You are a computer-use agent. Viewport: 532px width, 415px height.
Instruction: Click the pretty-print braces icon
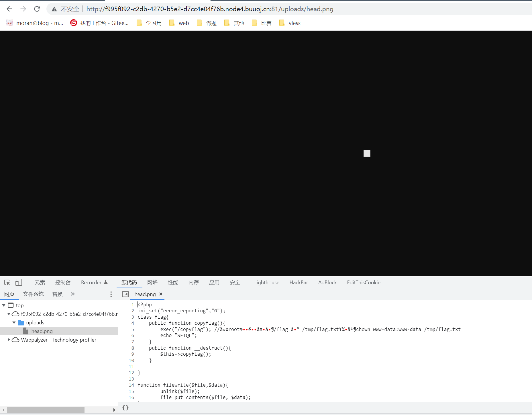(125, 408)
